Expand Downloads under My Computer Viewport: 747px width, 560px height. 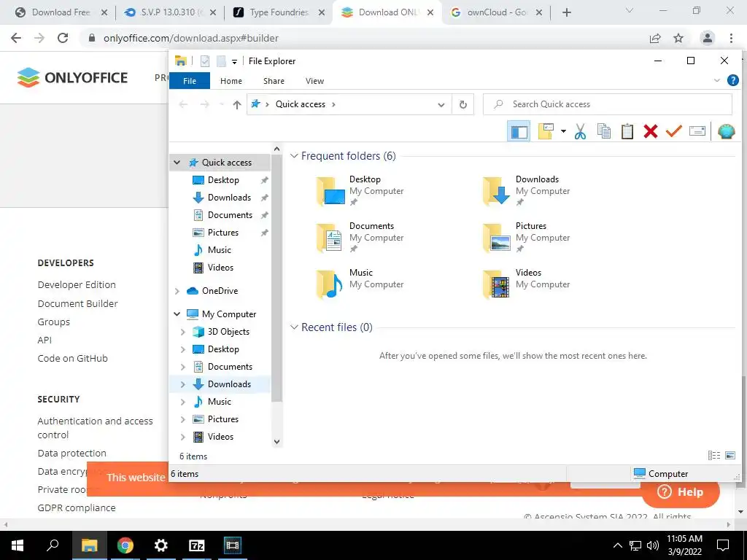coord(183,384)
